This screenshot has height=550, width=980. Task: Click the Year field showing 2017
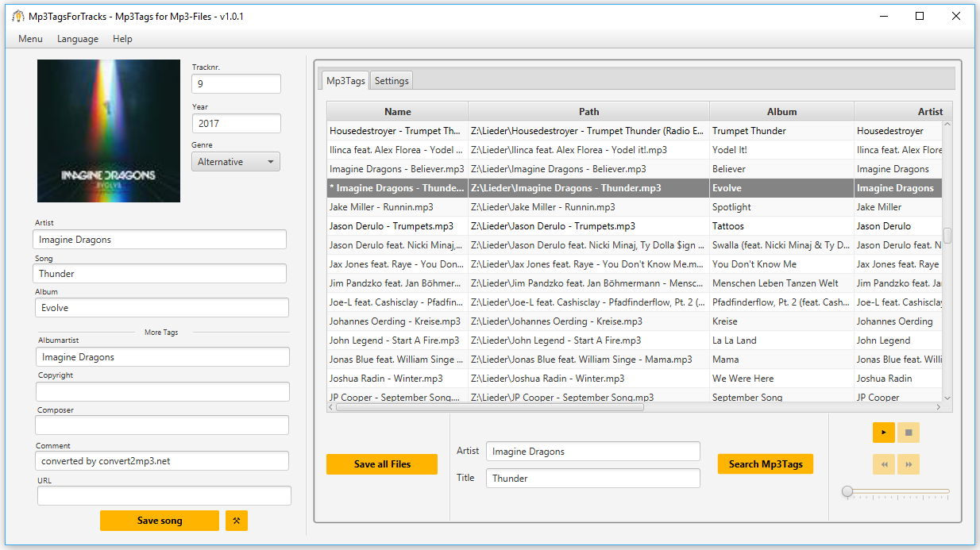click(236, 123)
